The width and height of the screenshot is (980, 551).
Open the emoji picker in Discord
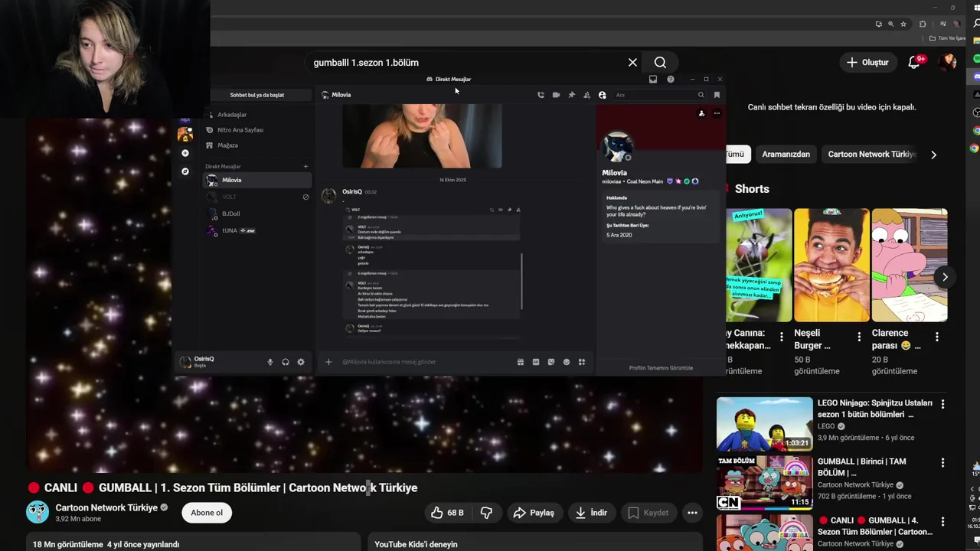[x=567, y=362]
